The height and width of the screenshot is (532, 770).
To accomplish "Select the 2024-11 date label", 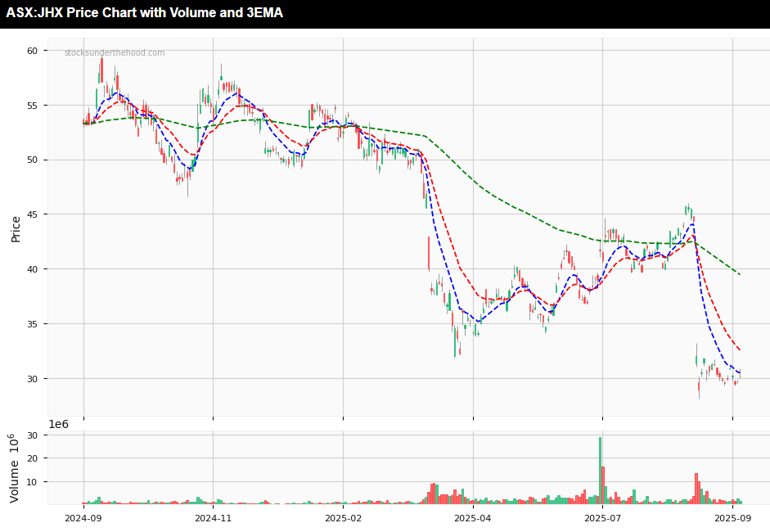I will point(213,518).
